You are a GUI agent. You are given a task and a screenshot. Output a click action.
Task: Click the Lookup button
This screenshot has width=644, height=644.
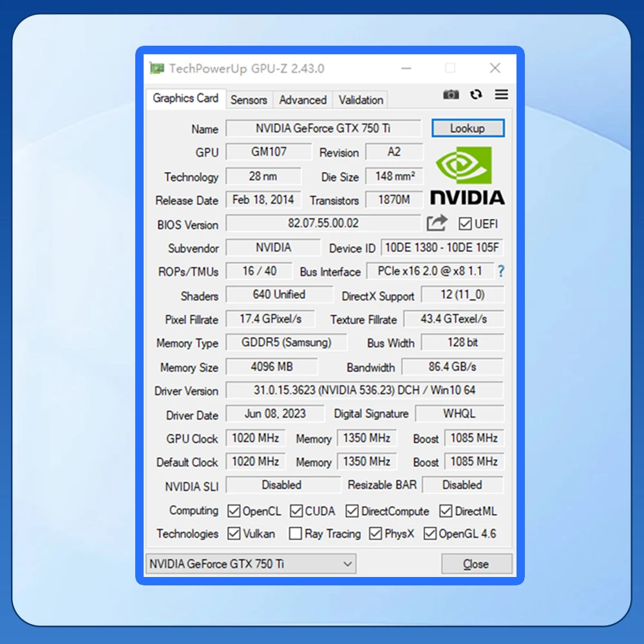[x=468, y=128]
